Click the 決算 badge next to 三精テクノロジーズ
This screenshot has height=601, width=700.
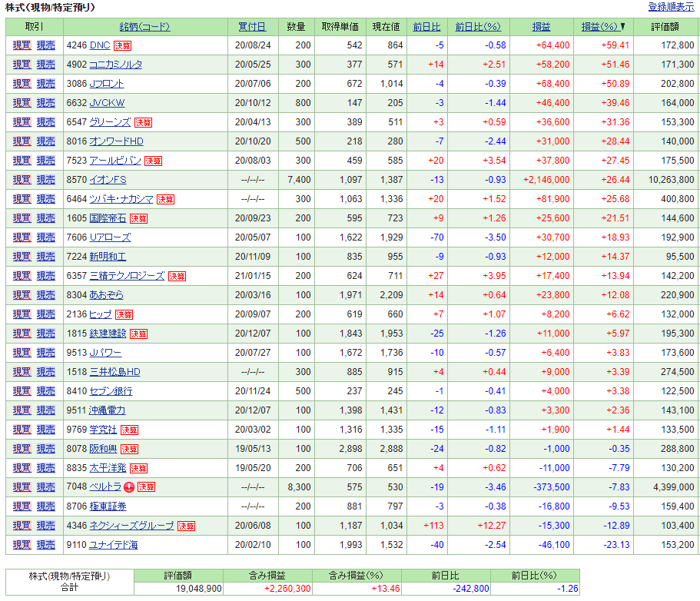(177, 276)
